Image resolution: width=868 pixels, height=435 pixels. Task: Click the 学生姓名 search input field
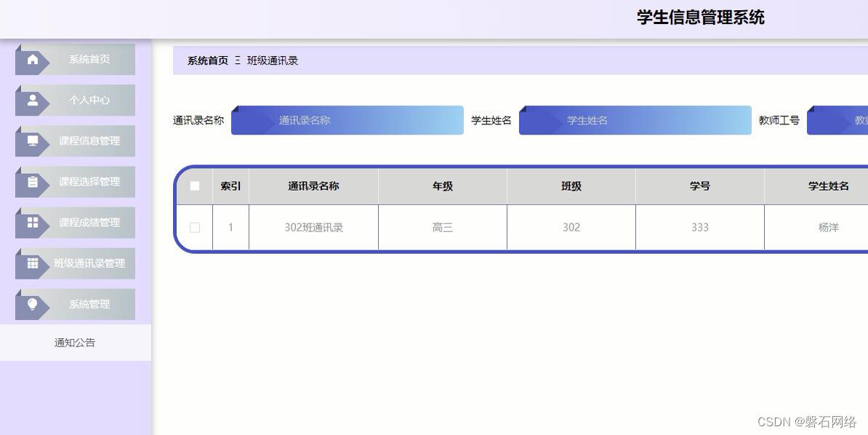tap(634, 120)
